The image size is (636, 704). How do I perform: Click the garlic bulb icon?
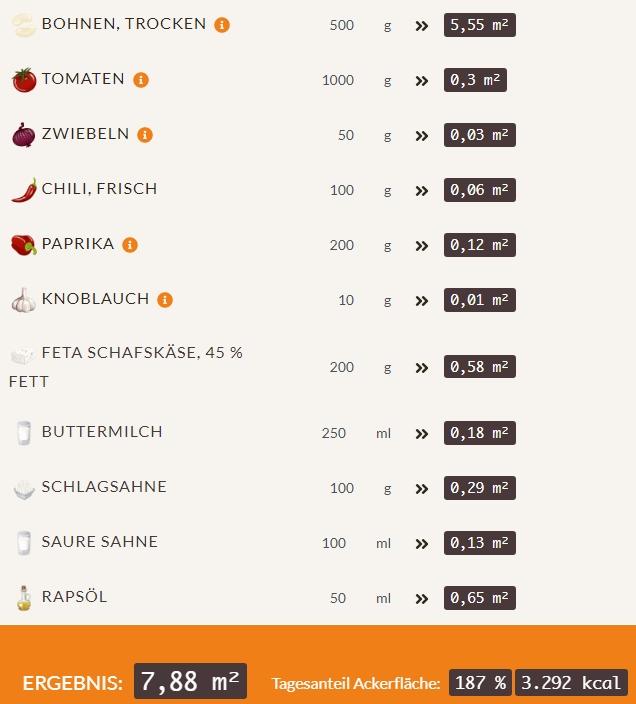24,300
